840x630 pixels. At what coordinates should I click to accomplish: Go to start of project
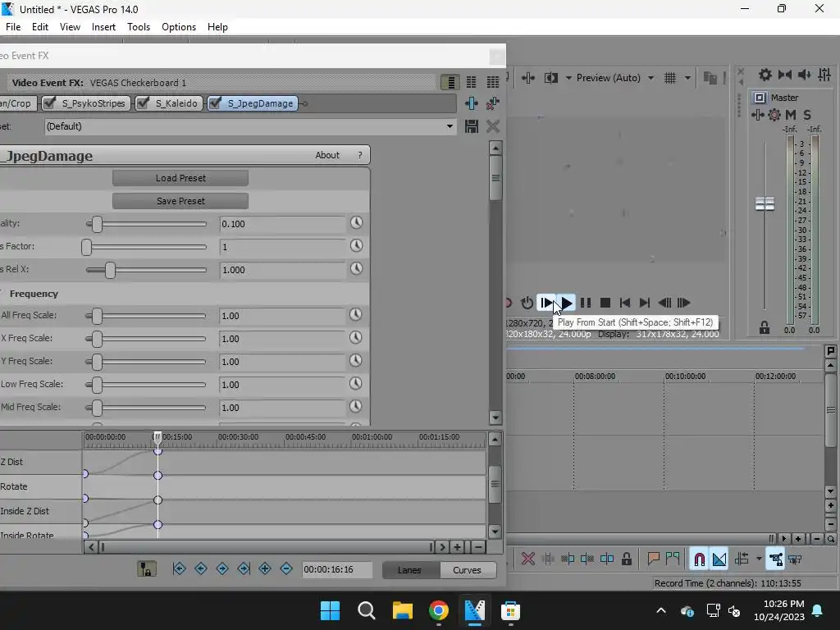point(624,303)
